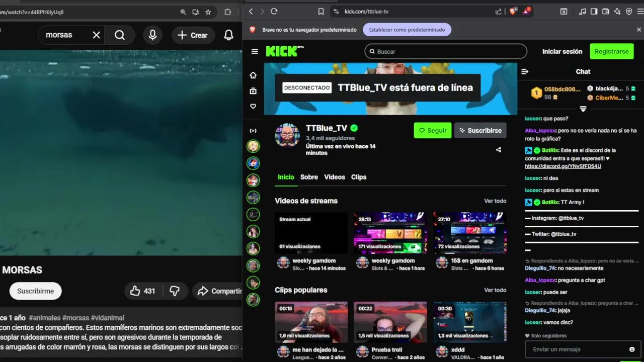Select the Inicio tab on channel
This screenshot has height=362, width=644.
[286, 177]
